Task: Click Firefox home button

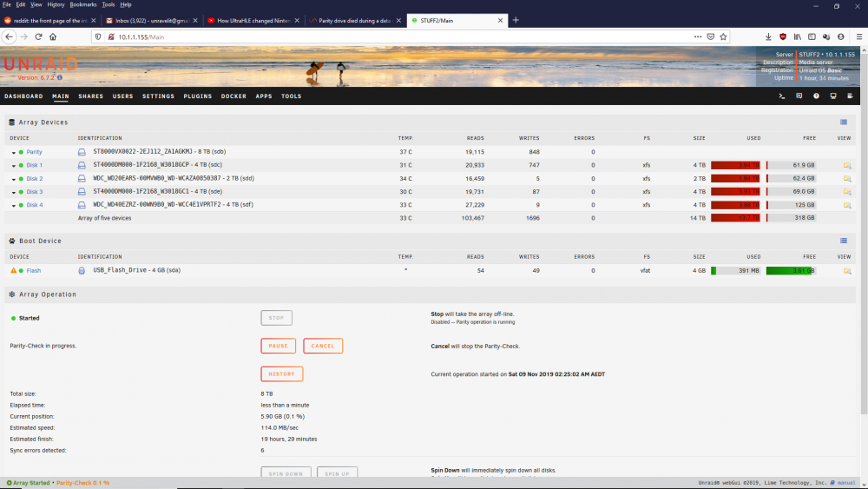Action: tap(53, 36)
